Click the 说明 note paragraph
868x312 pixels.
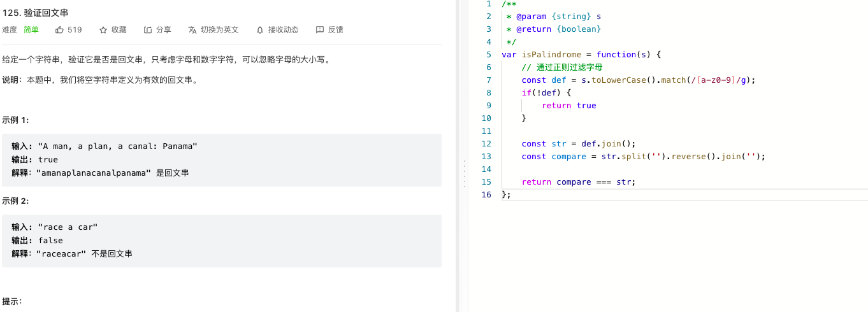point(100,80)
